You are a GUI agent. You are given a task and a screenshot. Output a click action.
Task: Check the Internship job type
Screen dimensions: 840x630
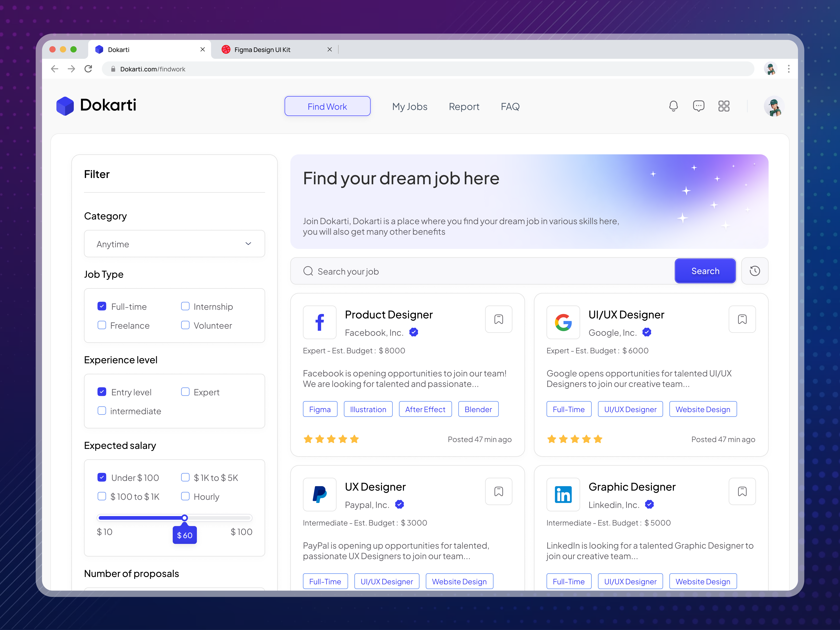tap(185, 306)
